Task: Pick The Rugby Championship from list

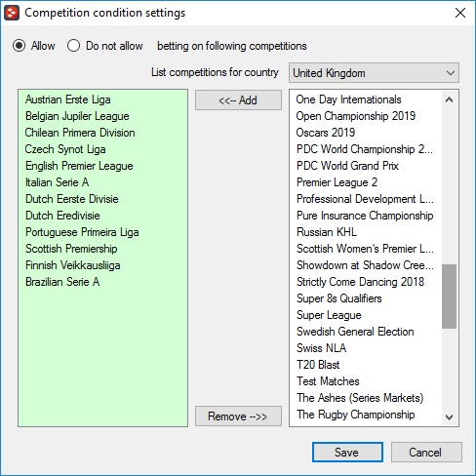Action: (356, 415)
